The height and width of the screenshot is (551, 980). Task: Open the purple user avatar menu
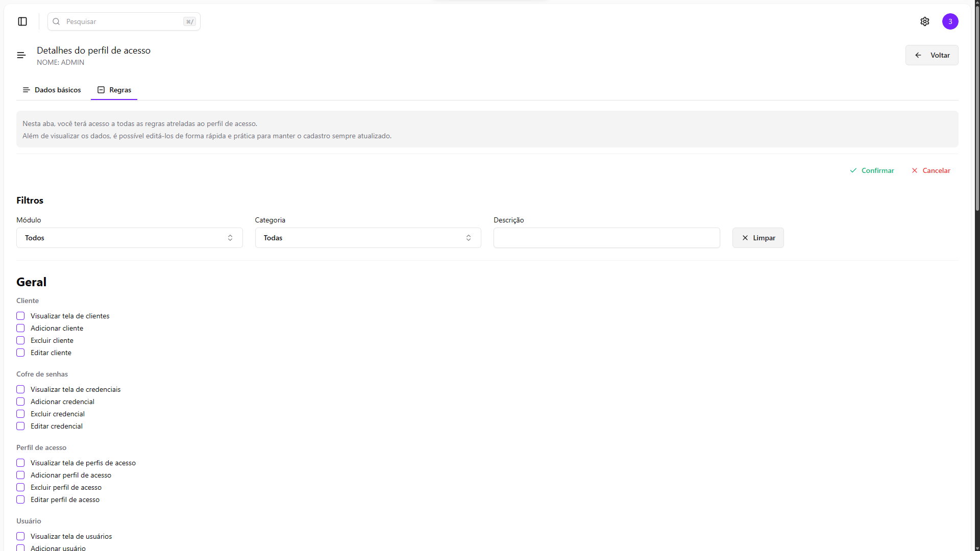pos(950,21)
